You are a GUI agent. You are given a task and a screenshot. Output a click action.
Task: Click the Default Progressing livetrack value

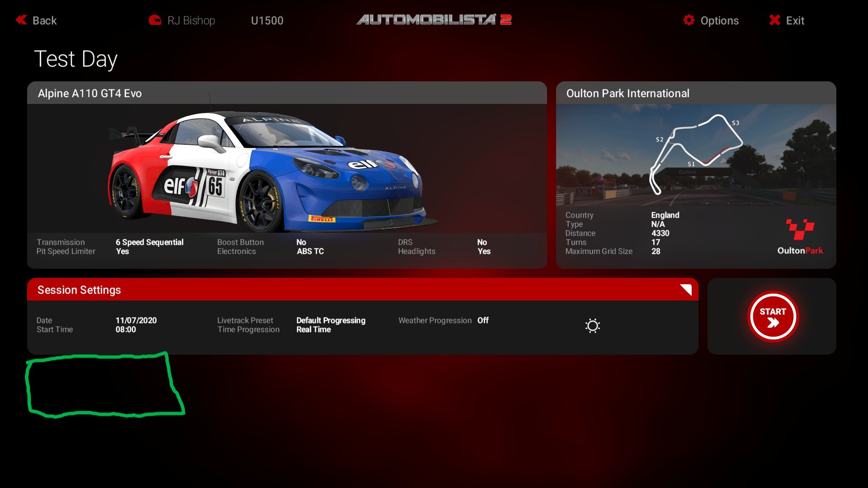(x=331, y=320)
